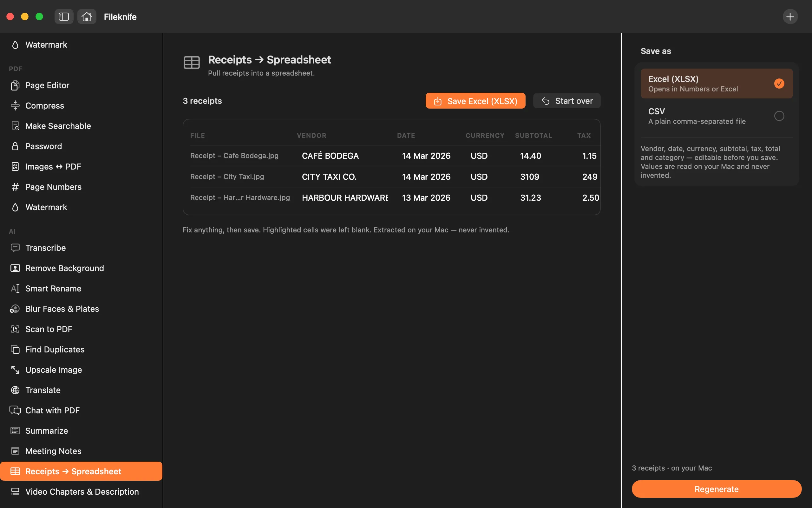The width and height of the screenshot is (812, 508).
Task: Edit date 13 Mar 2026 cell
Action: pos(426,197)
